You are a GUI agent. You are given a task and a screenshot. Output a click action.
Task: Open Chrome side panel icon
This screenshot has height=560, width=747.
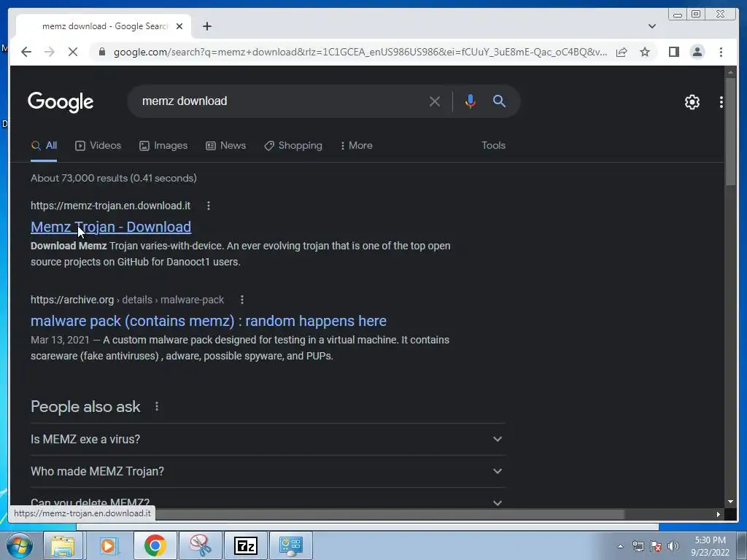pos(673,52)
